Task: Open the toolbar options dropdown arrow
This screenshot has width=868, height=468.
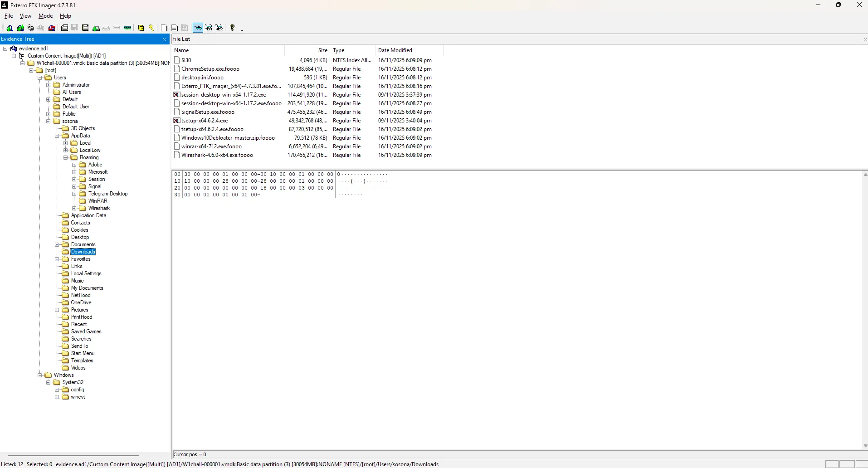Action: pos(242,30)
